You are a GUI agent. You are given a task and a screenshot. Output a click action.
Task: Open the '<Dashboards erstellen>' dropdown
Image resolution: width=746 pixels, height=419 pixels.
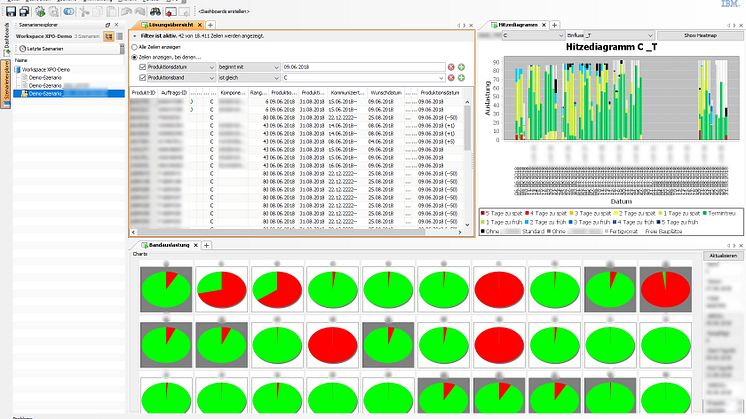click(x=223, y=11)
